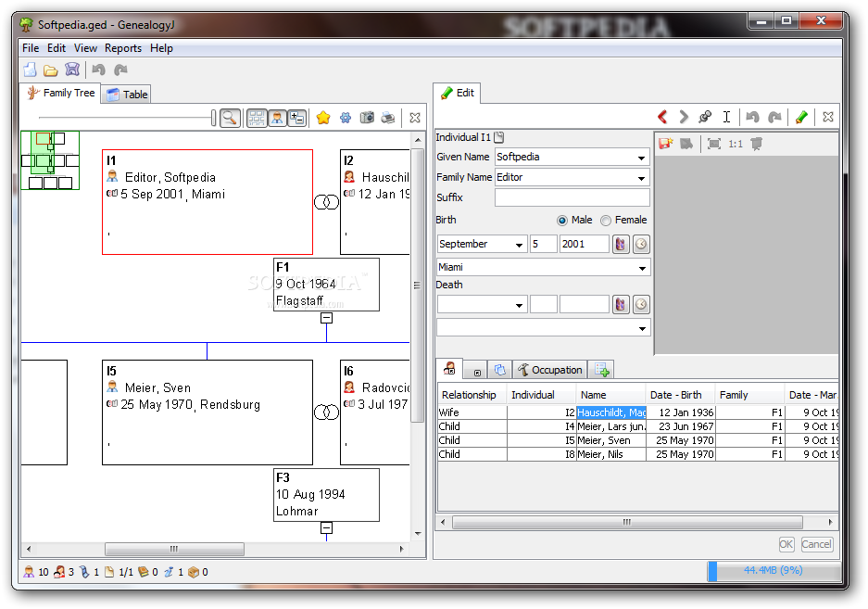868x609 pixels.
Task: Click the clock icon in Death row
Action: pos(641,304)
